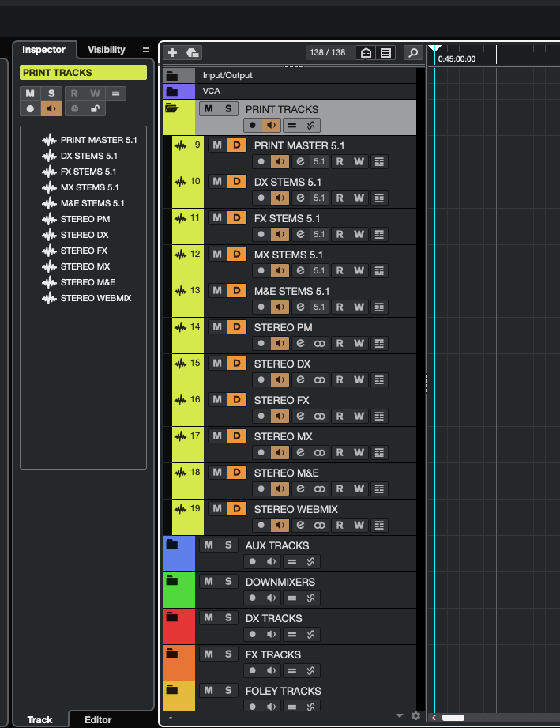The width and height of the screenshot is (560, 728).
Task: Click the horizontal scrollbar thumb below the timeline
Action: (453, 718)
